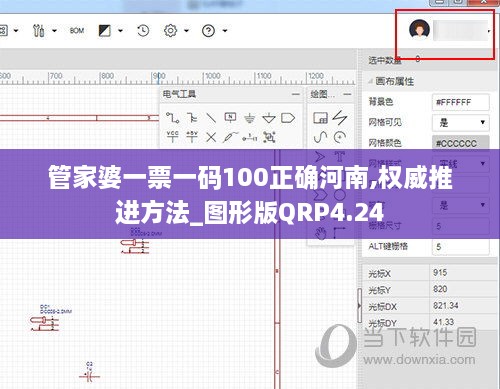
Task: Select the Group/Ungroup symbol tool
Action: pos(269,137)
